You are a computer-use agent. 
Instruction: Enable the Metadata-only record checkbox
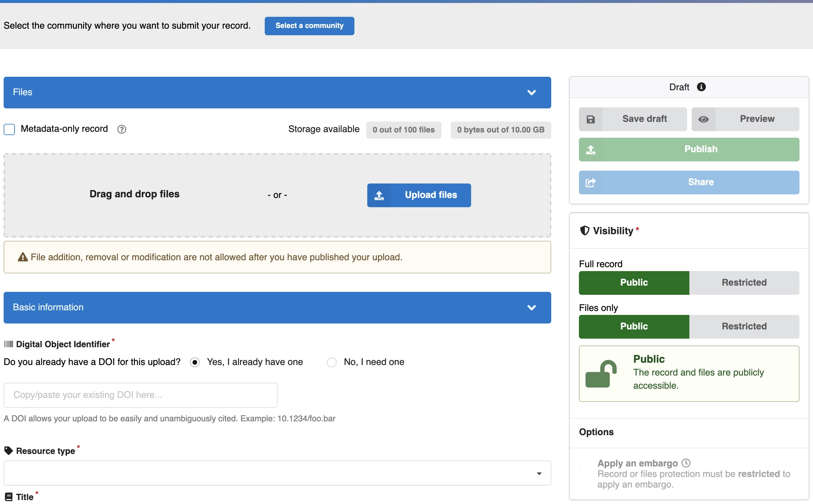click(9, 129)
